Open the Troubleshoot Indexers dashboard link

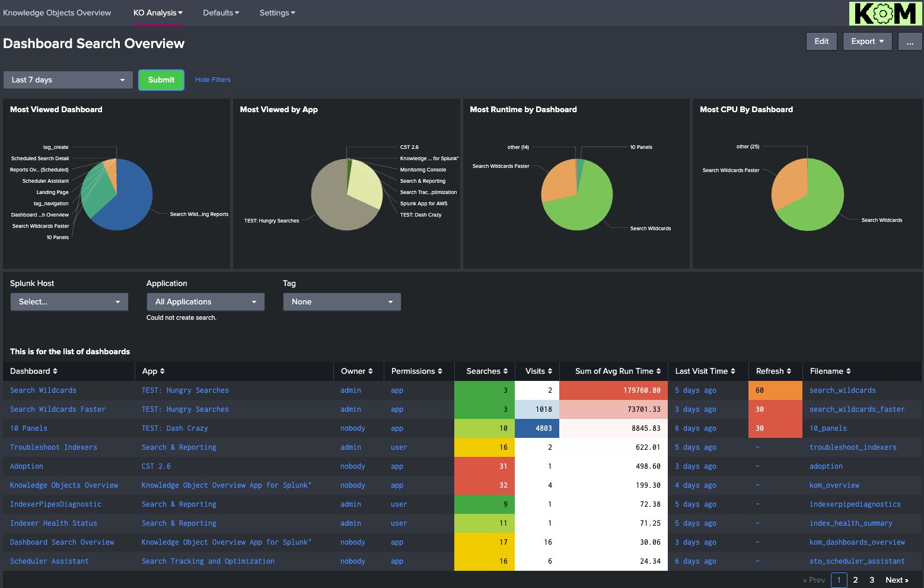[x=53, y=447]
